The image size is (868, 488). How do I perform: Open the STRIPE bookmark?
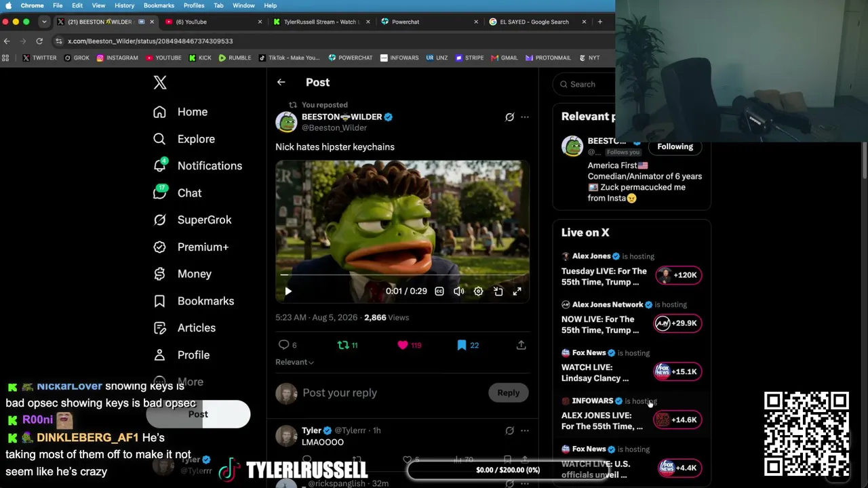point(469,58)
